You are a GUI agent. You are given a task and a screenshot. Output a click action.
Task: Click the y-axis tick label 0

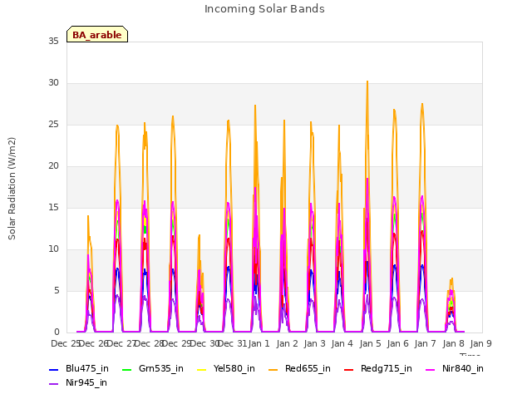(57, 332)
